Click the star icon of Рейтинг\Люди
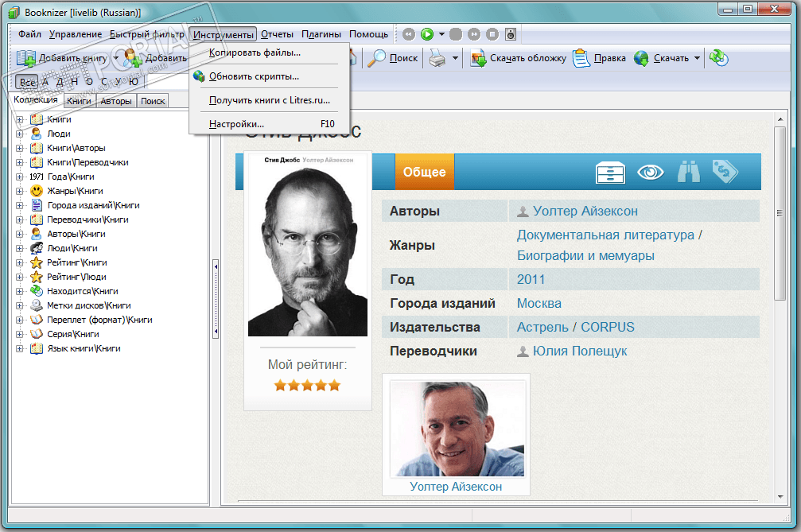This screenshot has width=801, height=532. pos(37,277)
